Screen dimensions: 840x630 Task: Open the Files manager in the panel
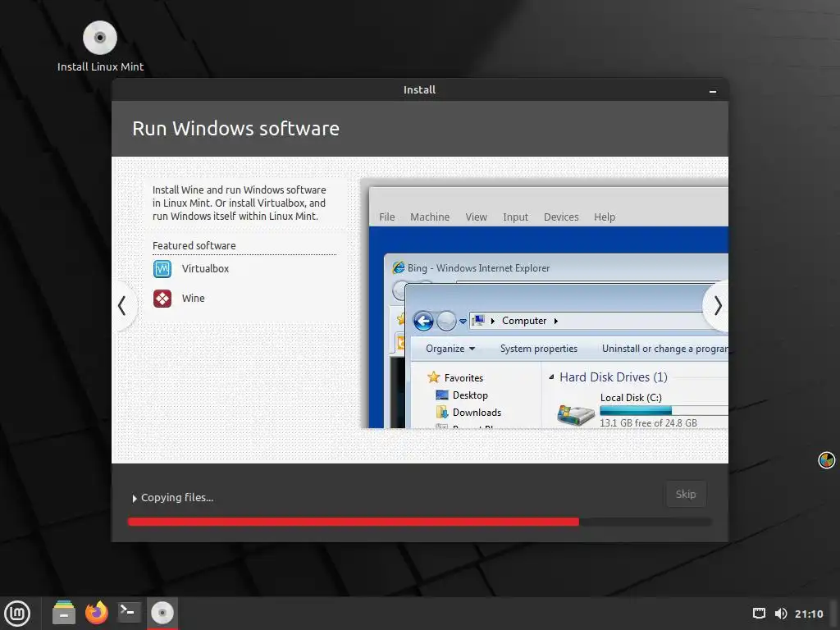pyautogui.click(x=64, y=612)
